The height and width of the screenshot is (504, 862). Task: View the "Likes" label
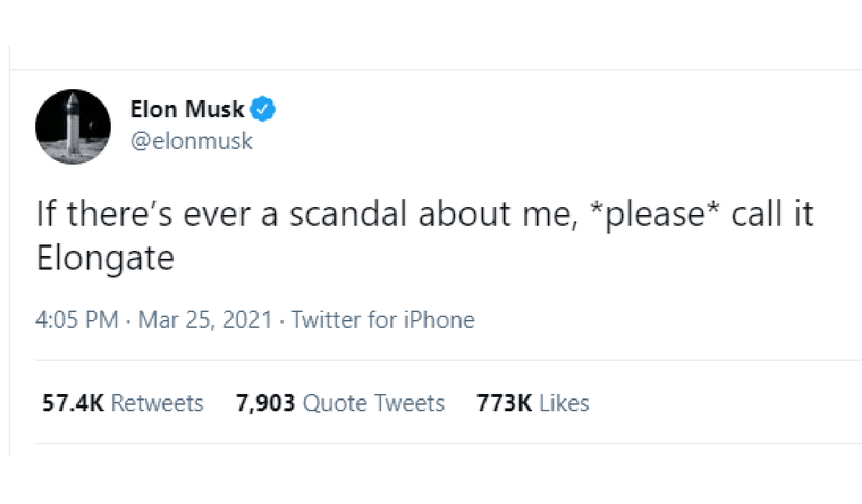click(564, 403)
